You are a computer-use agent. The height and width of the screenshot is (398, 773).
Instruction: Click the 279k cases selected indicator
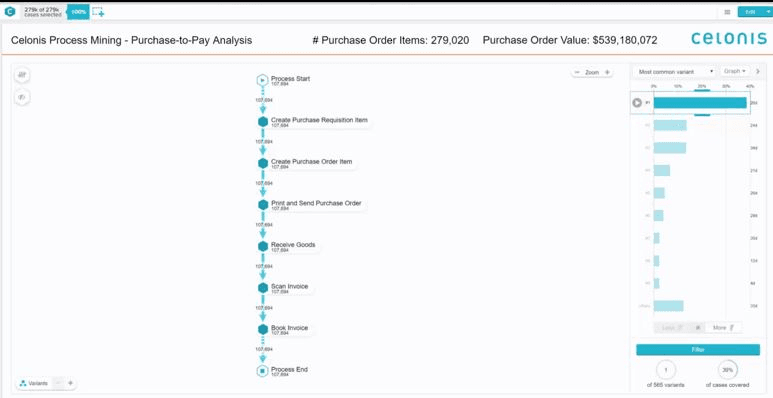[x=43, y=12]
